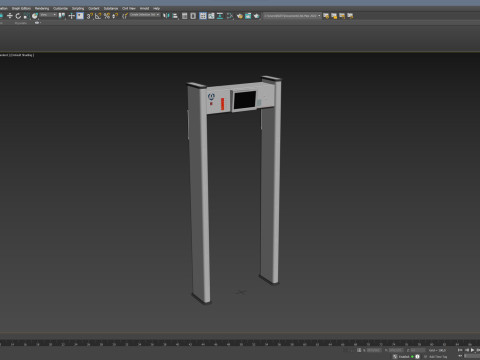
Task: Go to start frame
Action: (x=460, y=350)
